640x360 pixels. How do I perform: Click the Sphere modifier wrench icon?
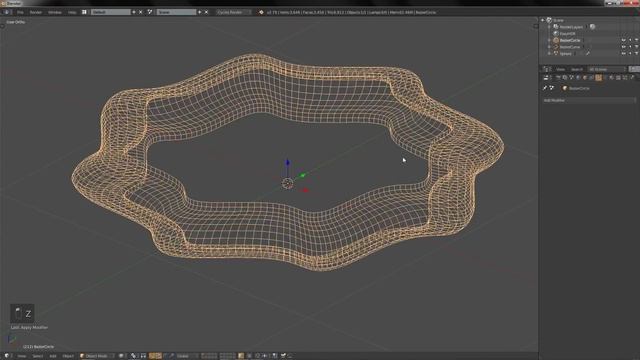point(588,53)
